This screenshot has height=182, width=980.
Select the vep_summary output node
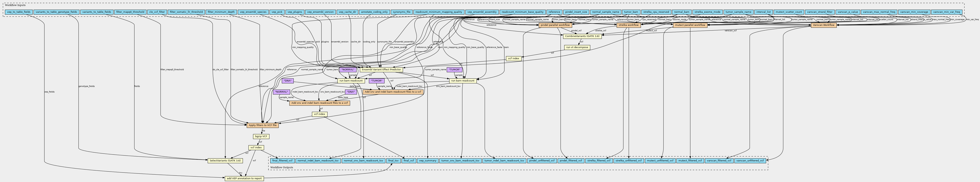tap(428, 161)
